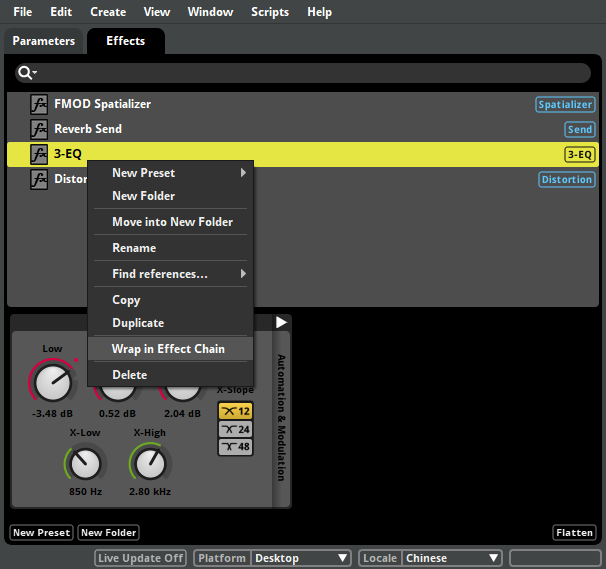This screenshot has height=569, width=606.
Task: Open the Locale Chinese dropdown
Action: [x=451, y=558]
